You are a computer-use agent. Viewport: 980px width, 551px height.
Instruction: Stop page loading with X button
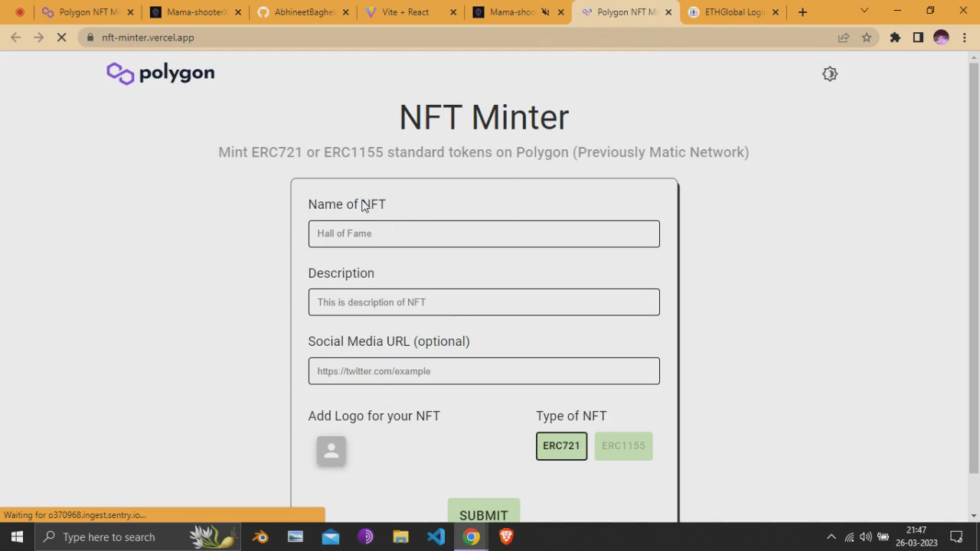pos(62,37)
